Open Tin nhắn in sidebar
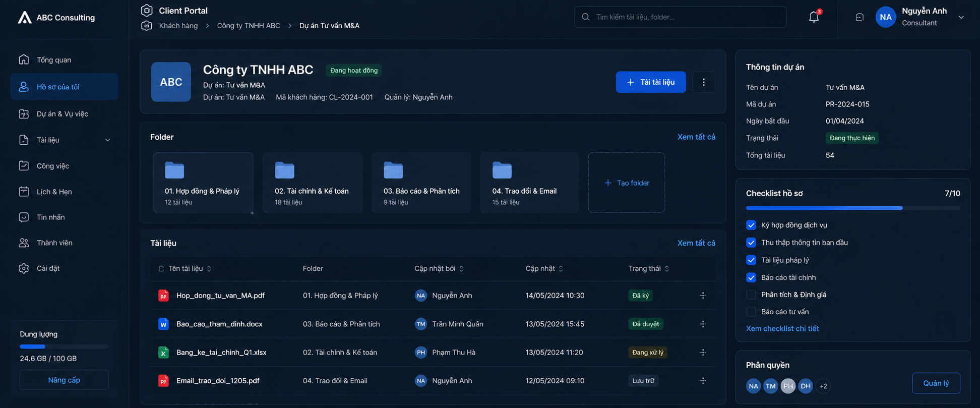 [64, 217]
